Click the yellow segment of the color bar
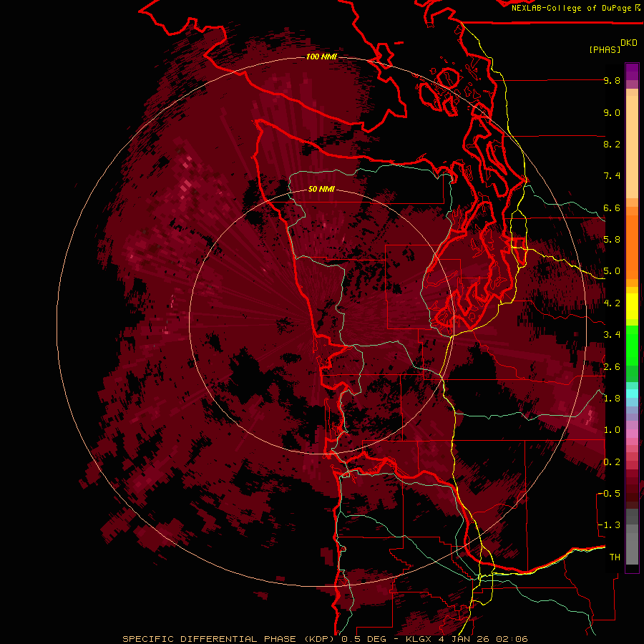The height and width of the screenshot is (644, 644). pyautogui.click(x=632, y=306)
